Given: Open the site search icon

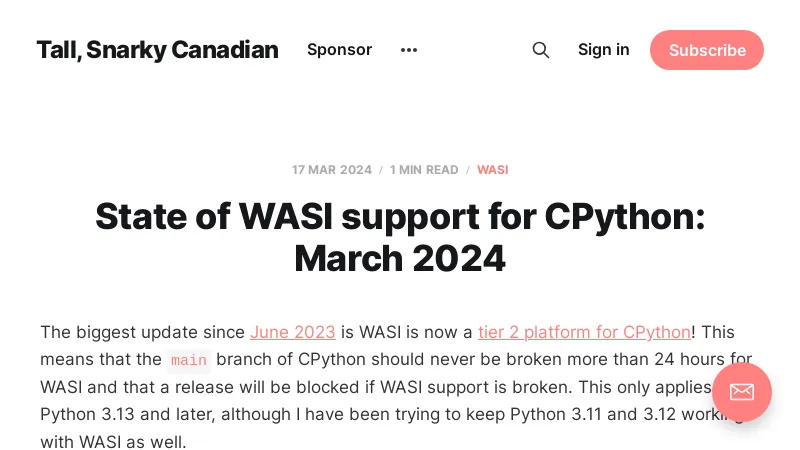Looking at the screenshot, I should [541, 50].
